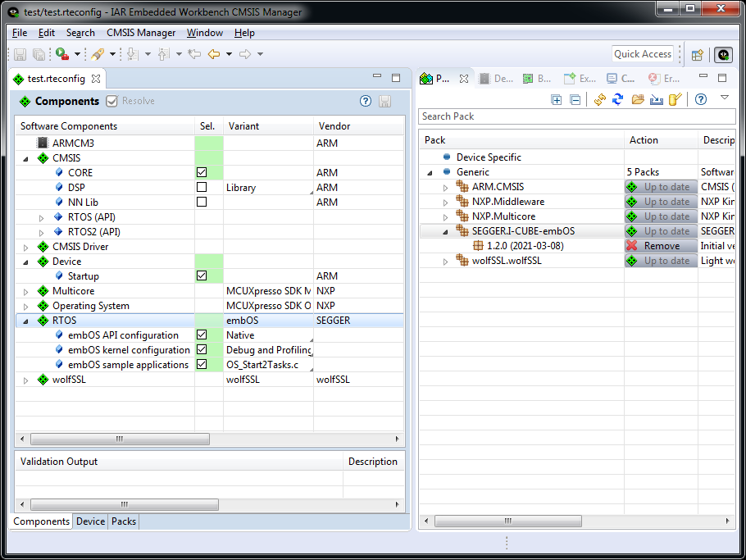Click help question mark in Components header
This screenshot has height=560, width=746.
[x=366, y=102]
